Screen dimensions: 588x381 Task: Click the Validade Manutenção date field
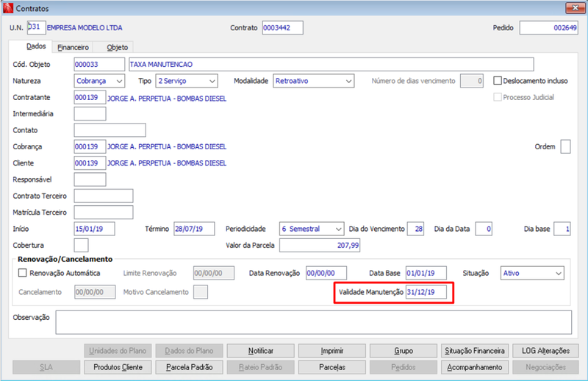click(426, 292)
